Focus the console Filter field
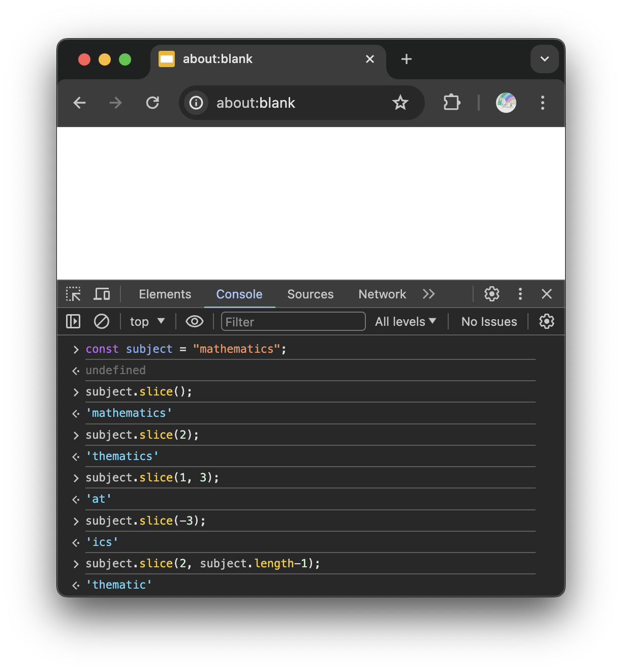 pos(293,321)
